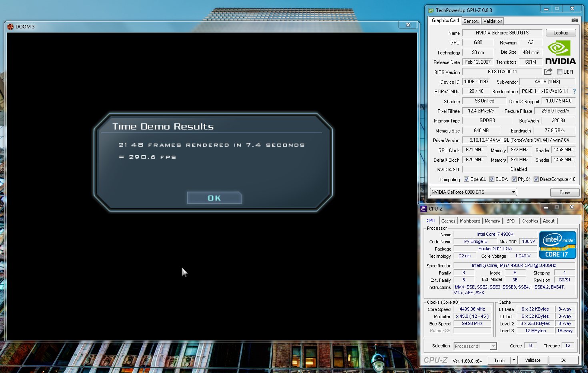The height and width of the screenshot is (373, 588).
Task: Click the BIOS Version field 60.80.0A.00.11
Action: pyautogui.click(x=502, y=72)
